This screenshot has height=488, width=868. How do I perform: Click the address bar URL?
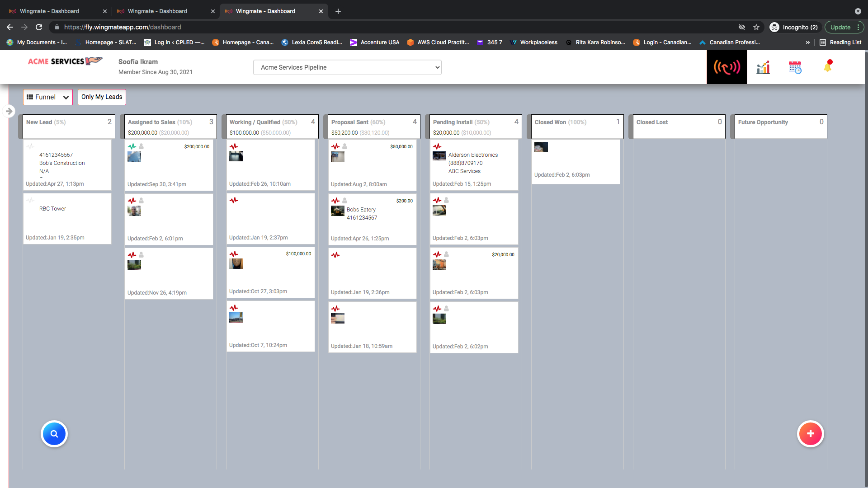click(x=123, y=27)
